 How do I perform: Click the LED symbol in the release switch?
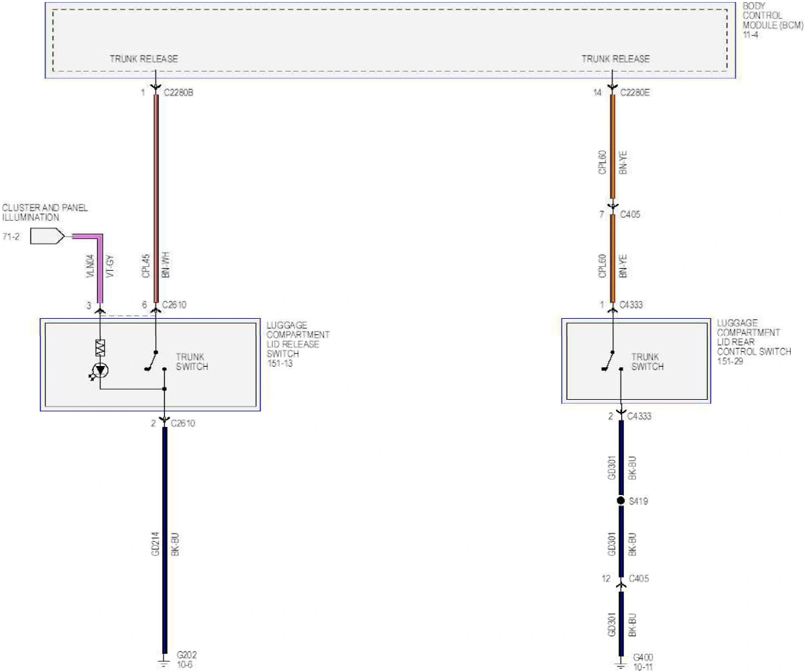(99, 370)
